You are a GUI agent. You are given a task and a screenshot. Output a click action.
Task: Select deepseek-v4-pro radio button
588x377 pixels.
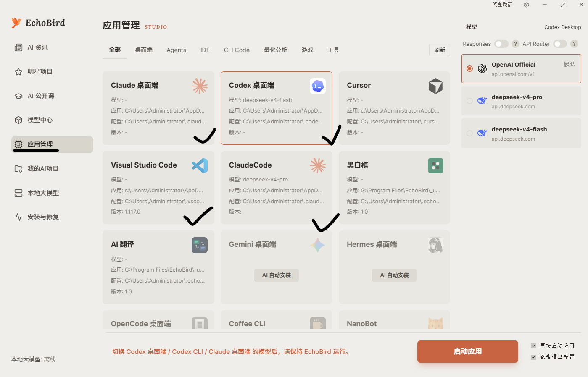tap(469, 101)
